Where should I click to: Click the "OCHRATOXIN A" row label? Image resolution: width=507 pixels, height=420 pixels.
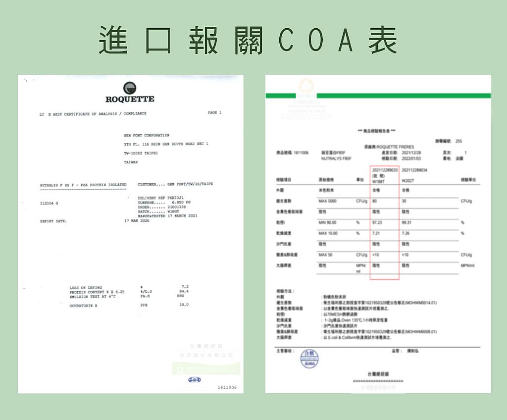click(83, 306)
